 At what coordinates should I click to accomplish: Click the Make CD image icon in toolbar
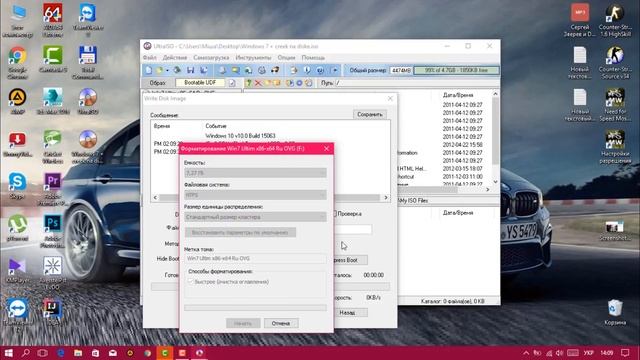(x=222, y=70)
